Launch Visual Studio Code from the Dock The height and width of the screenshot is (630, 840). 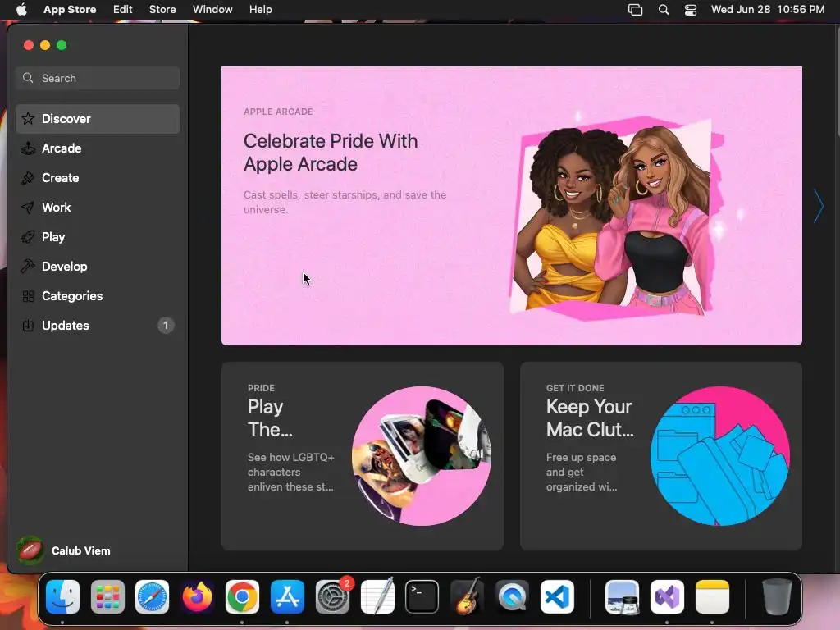[557, 596]
